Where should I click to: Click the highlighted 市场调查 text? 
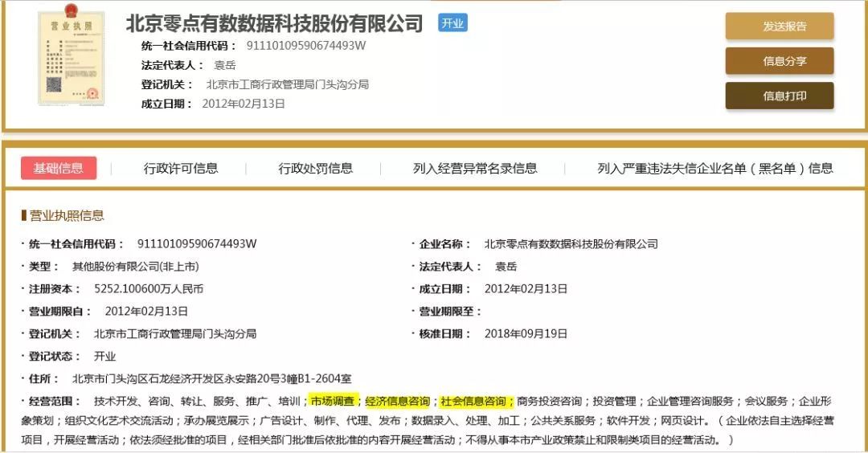click(333, 401)
